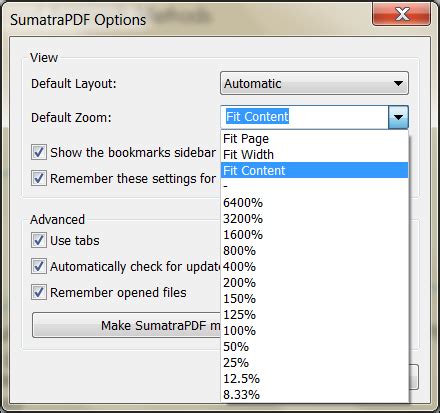Disable the Use tabs checkbox
The width and height of the screenshot is (440, 413).
pyautogui.click(x=39, y=240)
